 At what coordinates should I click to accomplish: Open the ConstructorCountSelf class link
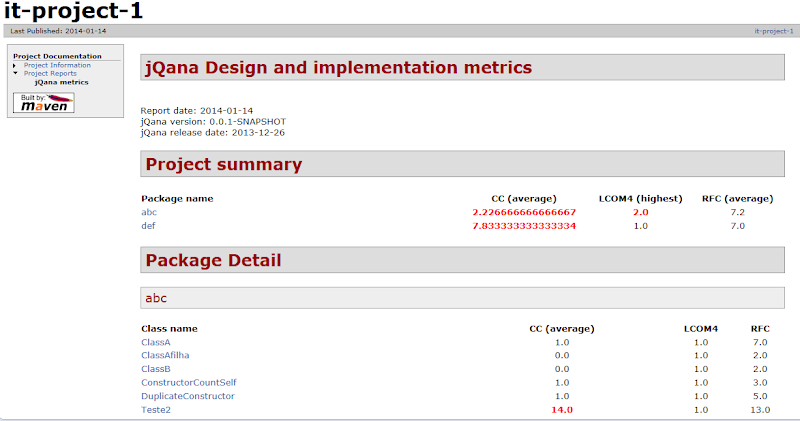pos(189,382)
